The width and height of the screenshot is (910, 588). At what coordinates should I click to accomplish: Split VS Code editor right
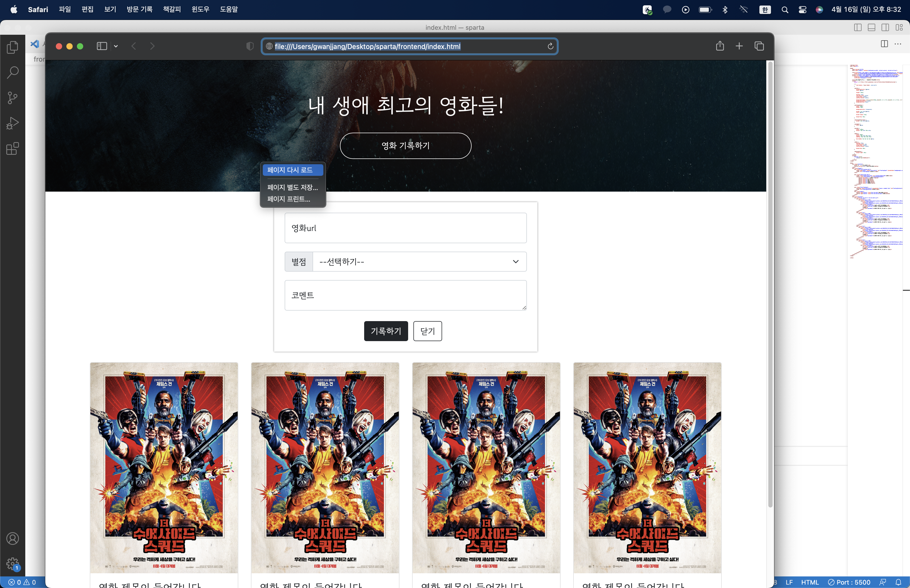tap(884, 43)
